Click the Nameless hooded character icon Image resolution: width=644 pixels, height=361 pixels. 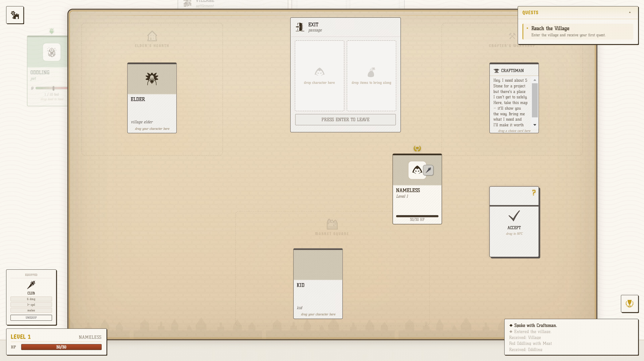pyautogui.click(x=417, y=170)
